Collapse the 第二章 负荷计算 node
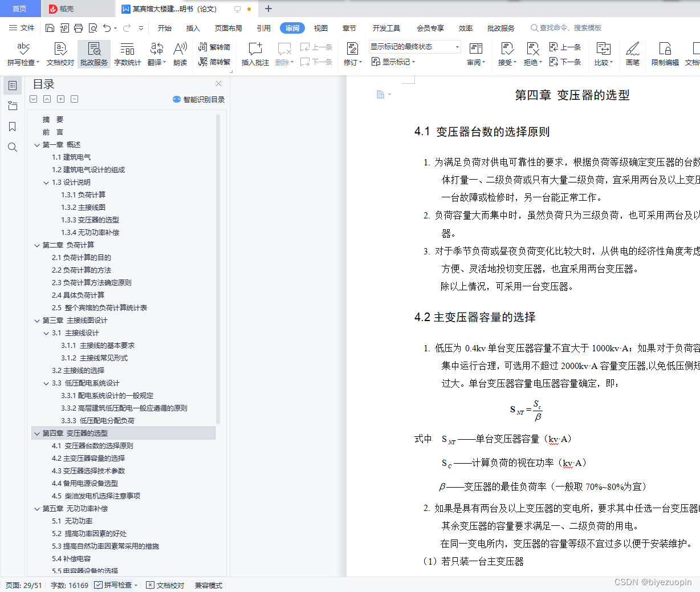The width and height of the screenshot is (700, 592). (37, 245)
